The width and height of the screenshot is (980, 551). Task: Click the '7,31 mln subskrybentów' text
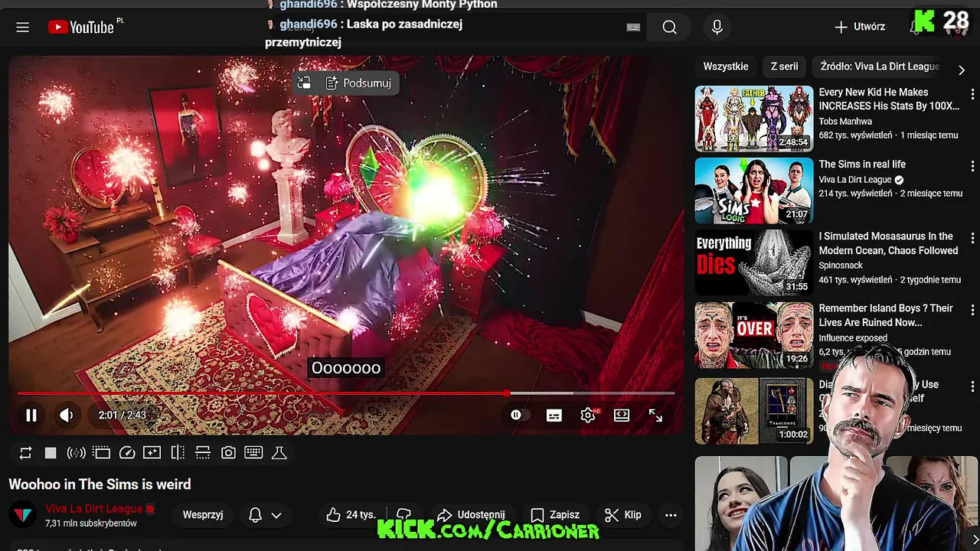click(91, 523)
